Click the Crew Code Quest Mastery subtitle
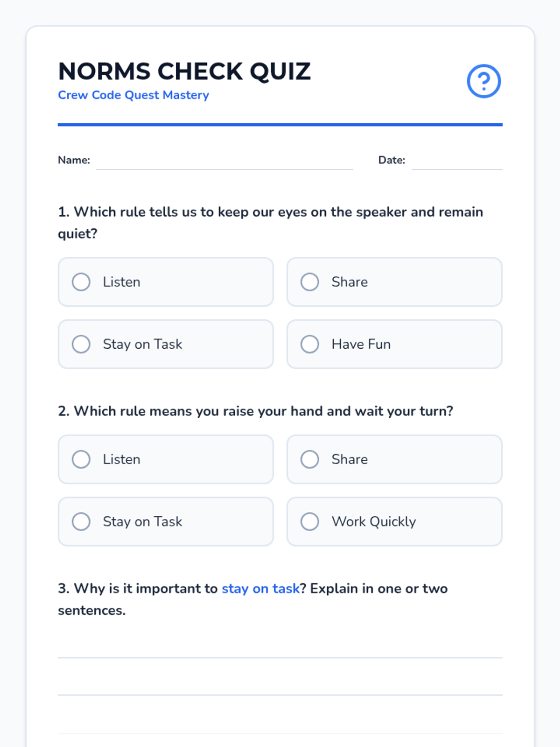The height and width of the screenshot is (747, 560). click(x=133, y=95)
